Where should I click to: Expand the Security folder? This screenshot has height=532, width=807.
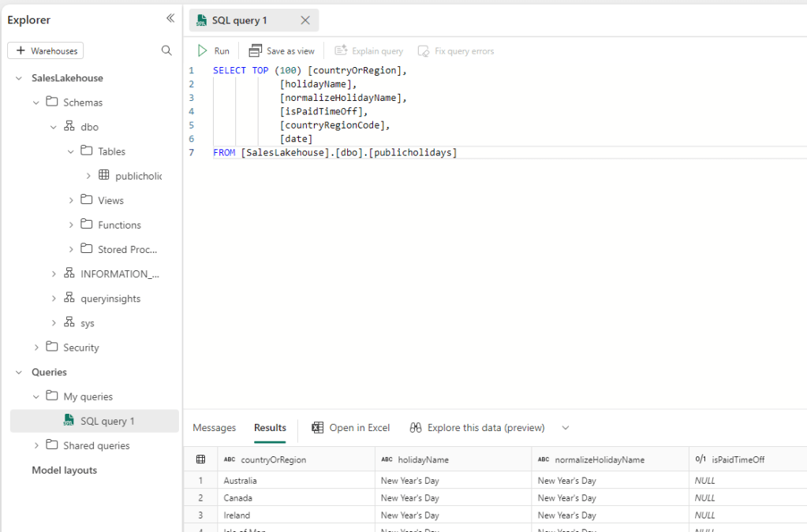point(36,348)
